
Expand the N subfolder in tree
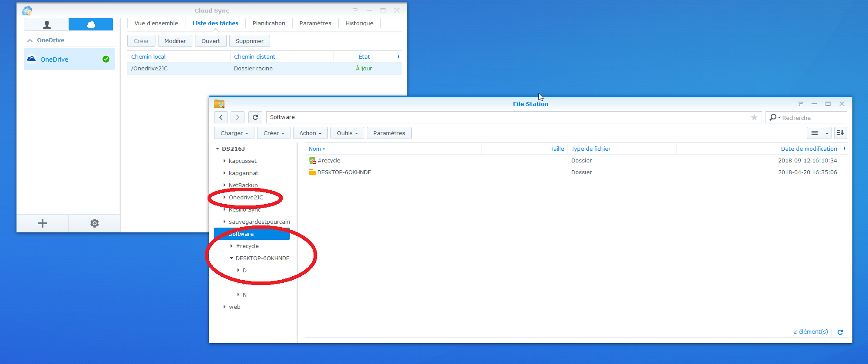pos(238,295)
